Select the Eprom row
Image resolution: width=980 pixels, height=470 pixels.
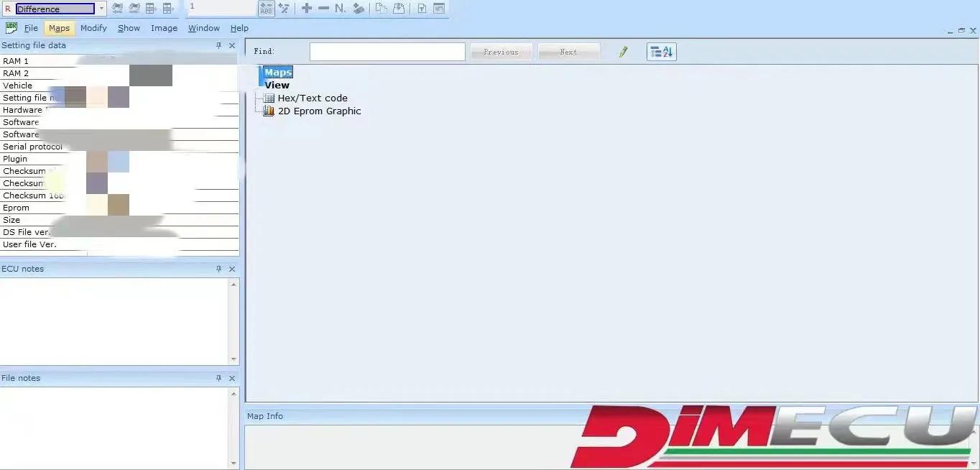click(x=119, y=208)
